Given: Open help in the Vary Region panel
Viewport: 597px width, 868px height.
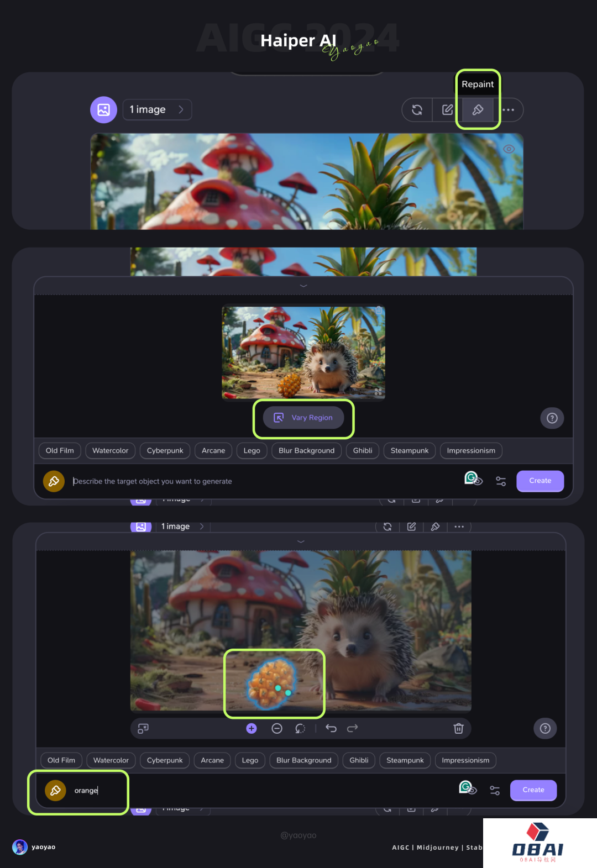Looking at the screenshot, I should (x=552, y=418).
